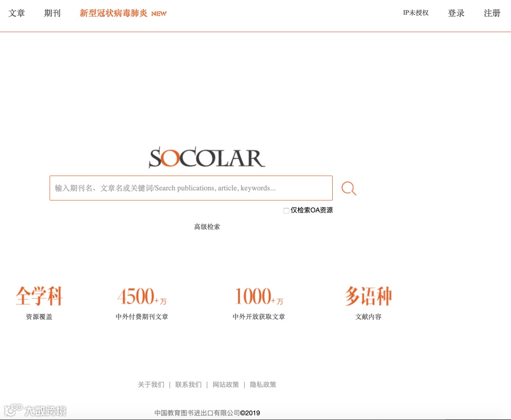Click 文献内容 caption
Image resolution: width=511 pixels, height=420 pixels.
point(368,317)
